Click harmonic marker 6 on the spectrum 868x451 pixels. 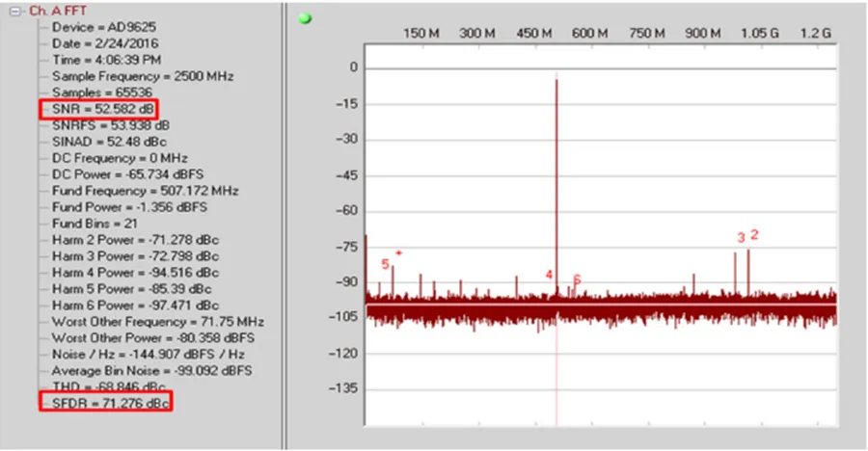coord(577,279)
